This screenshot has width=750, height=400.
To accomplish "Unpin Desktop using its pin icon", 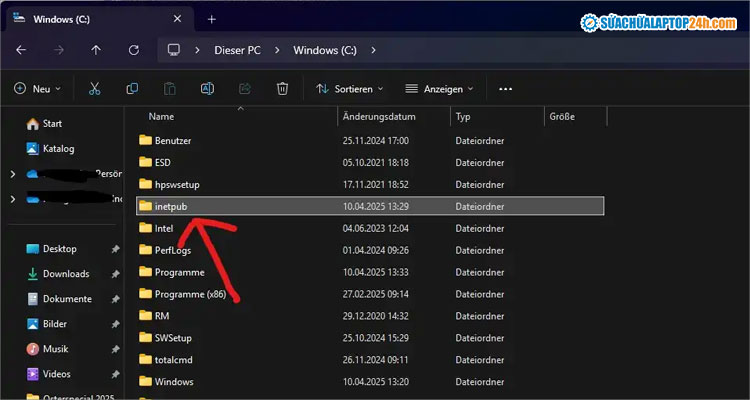I will coord(115,249).
